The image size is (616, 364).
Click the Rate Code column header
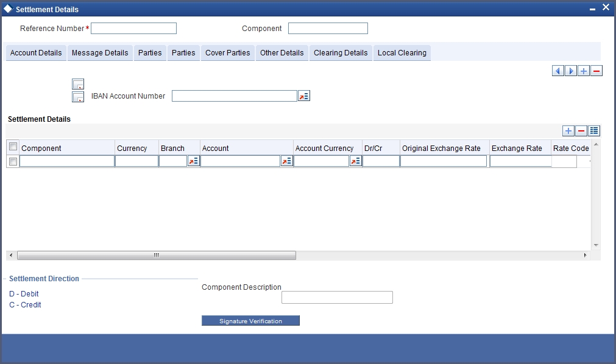(x=571, y=149)
